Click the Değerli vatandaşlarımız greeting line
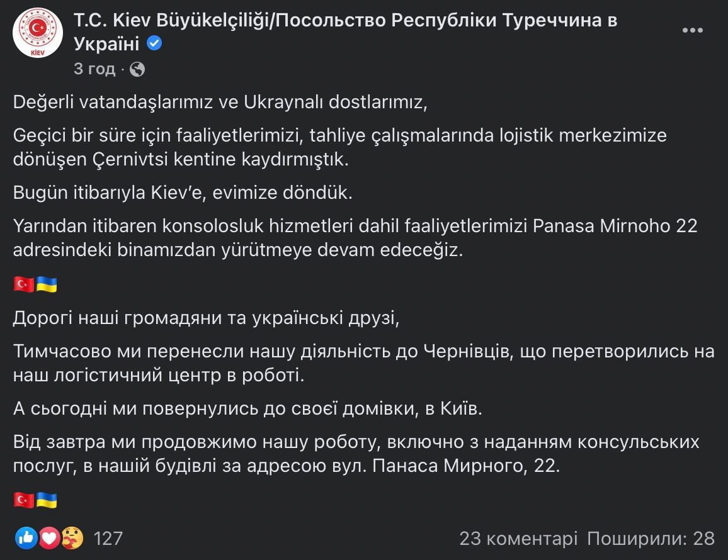The width and height of the screenshot is (728, 560). [x=220, y=102]
